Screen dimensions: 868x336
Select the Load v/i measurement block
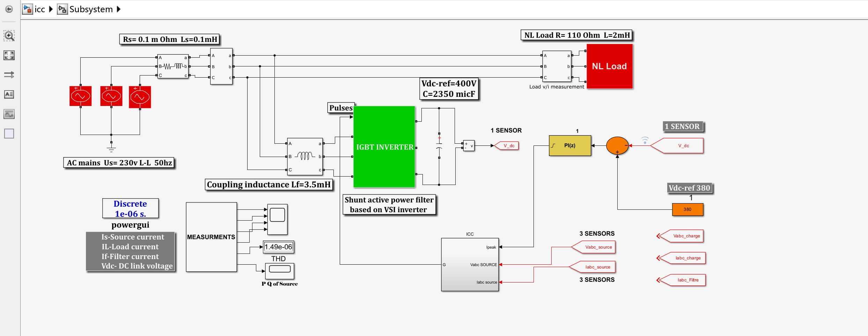coord(557,66)
